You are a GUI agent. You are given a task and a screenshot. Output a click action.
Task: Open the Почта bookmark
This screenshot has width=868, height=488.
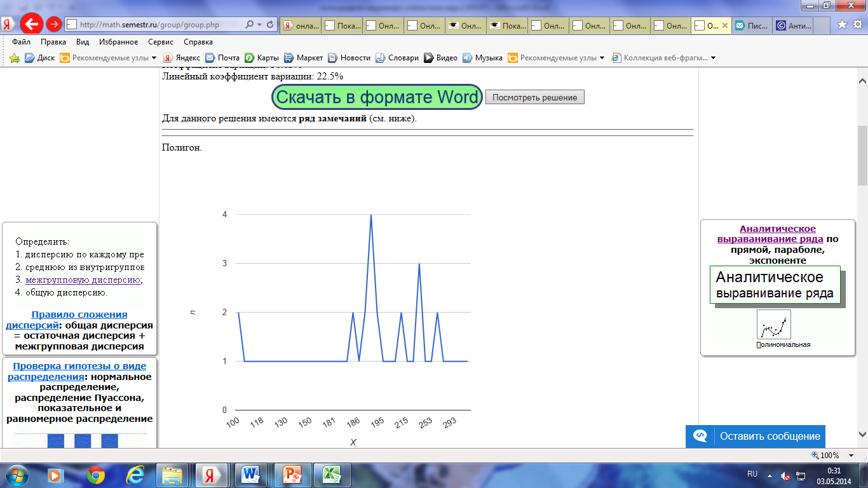222,58
